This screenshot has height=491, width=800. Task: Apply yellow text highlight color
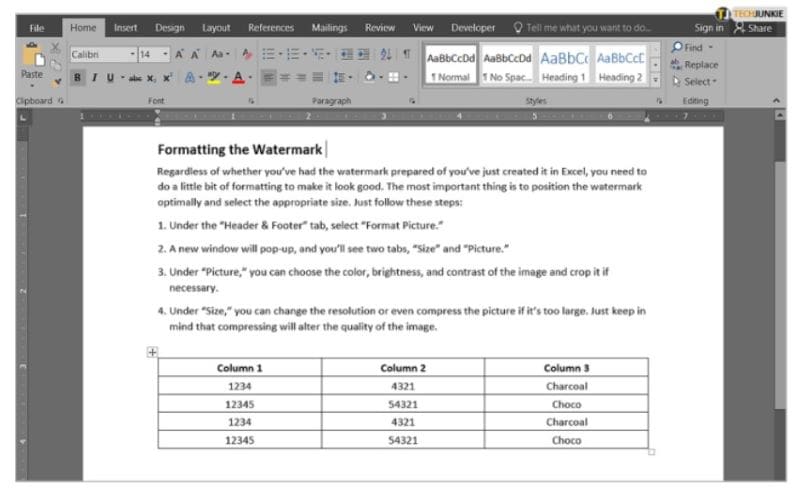(x=214, y=78)
